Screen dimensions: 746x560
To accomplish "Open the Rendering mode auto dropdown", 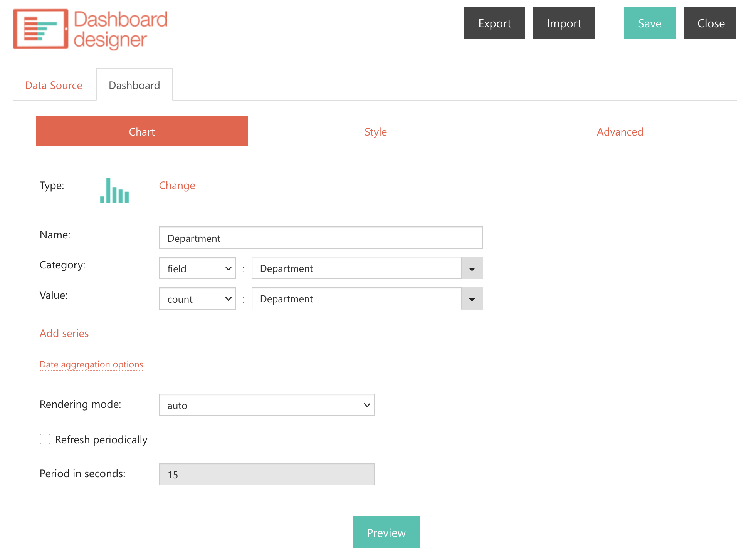I will (267, 405).
